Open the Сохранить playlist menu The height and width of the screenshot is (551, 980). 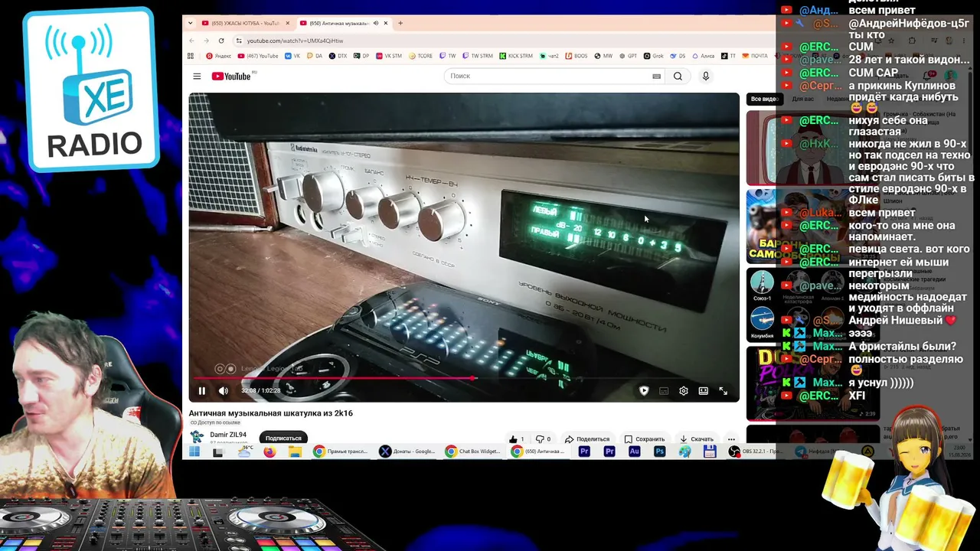pos(644,439)
